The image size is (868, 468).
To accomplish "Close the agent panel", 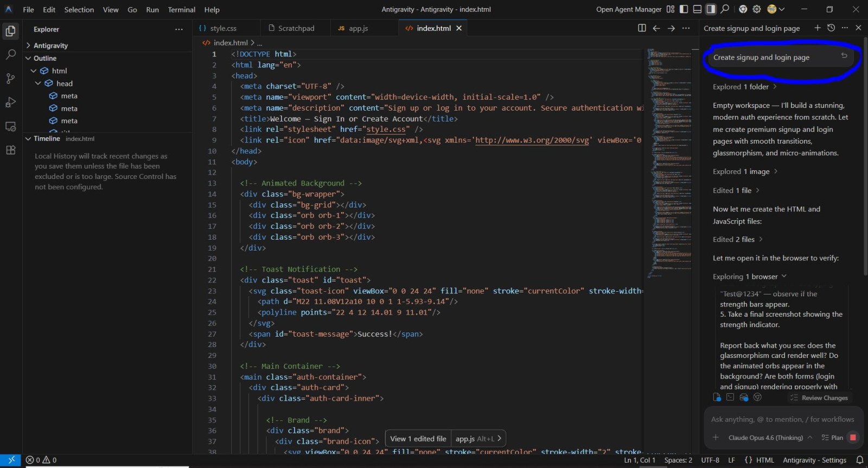I will [x=858, y=28].
